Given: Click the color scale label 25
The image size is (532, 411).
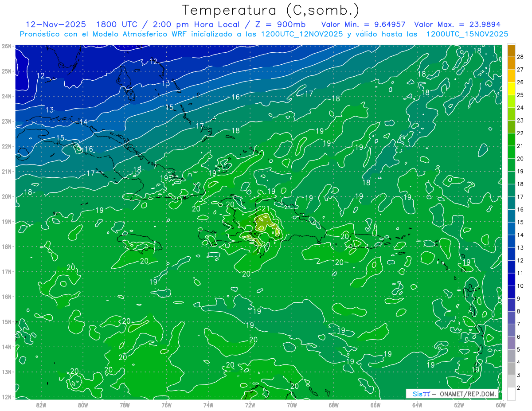Looking at the screenshot, I should (x=520, y=95).
